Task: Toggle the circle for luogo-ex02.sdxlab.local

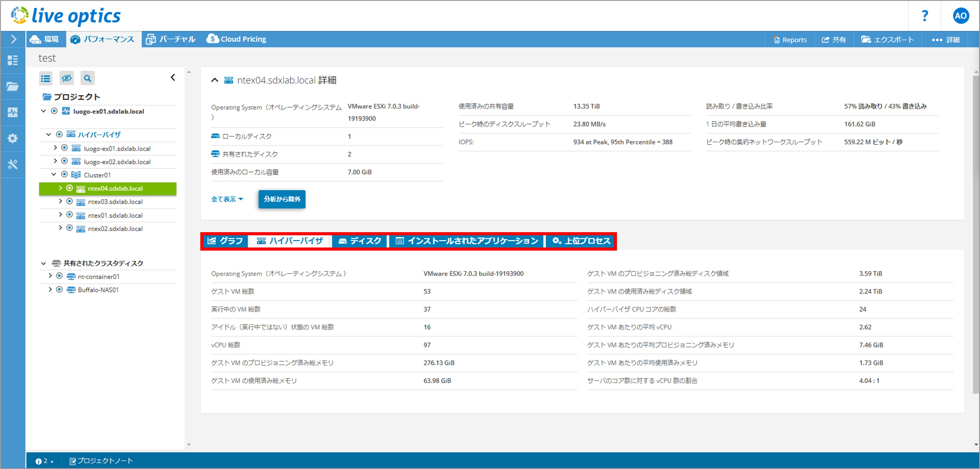Action: (x=64, y=161)
